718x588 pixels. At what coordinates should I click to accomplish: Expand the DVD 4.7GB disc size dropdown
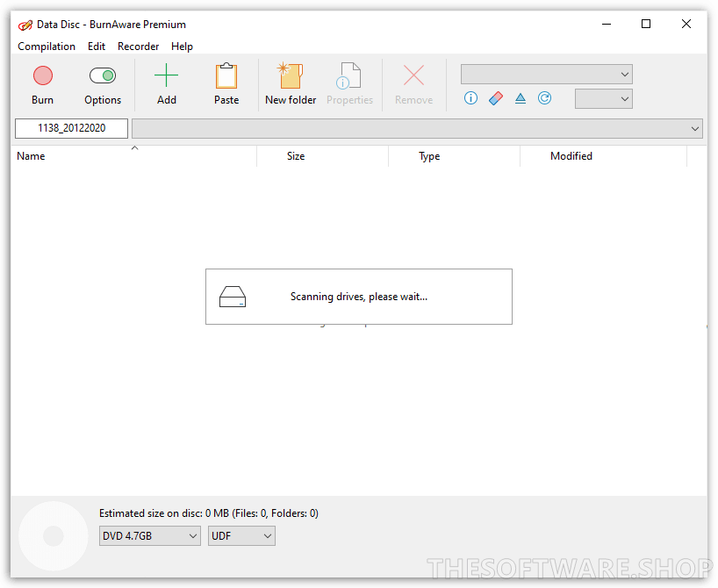150,535
